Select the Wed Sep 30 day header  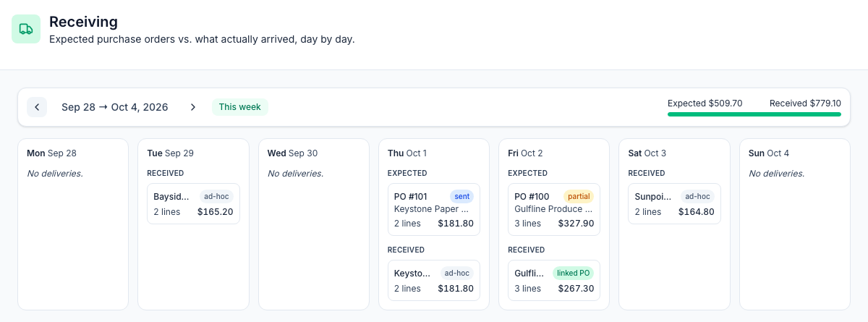coord(292,153)
